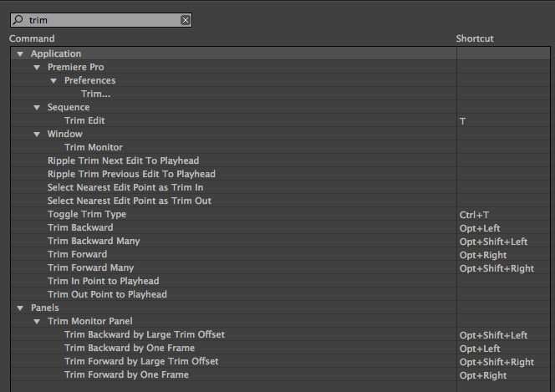Image resolution: width=555 pixels, height=392 pixels.
Task: Click into the trim search field
Action: coord(100,20)
